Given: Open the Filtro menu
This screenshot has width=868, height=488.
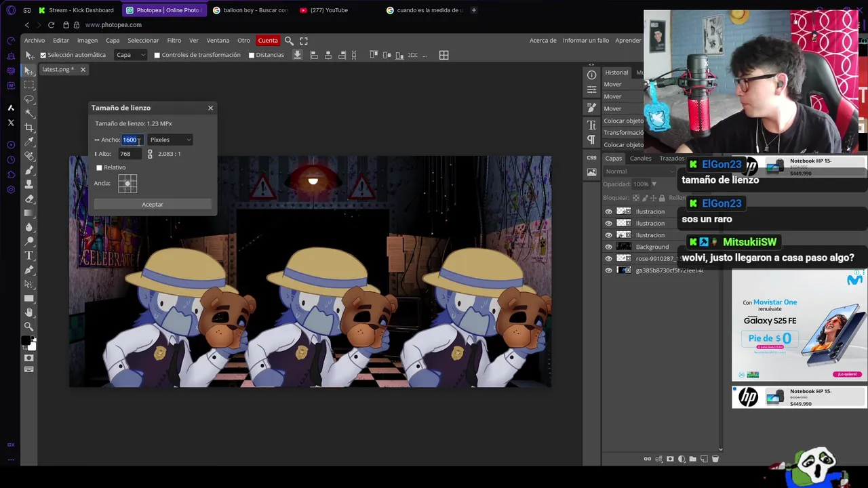Looking at the screenshot, I should pyautogui.click(x=174, y=41).
